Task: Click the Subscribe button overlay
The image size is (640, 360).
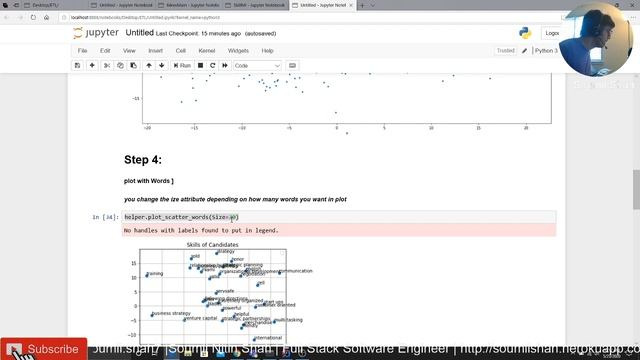Action: coord(44,349)
